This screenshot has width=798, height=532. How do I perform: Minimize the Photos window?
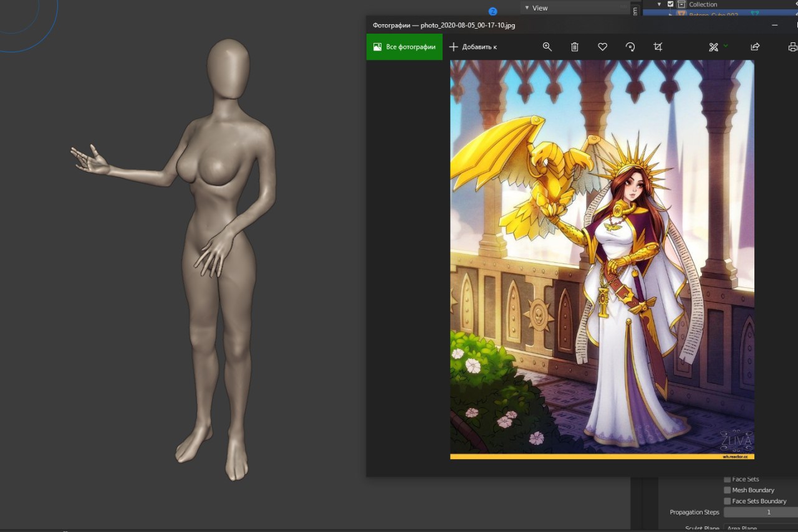click(x=774, y=26)
